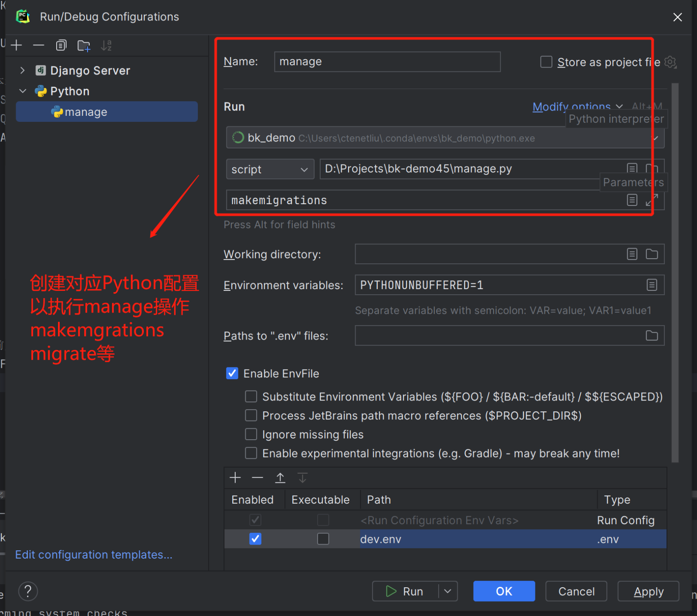
Task: Browse for .env file paths folder icon
Action: [x=652, y=336]
